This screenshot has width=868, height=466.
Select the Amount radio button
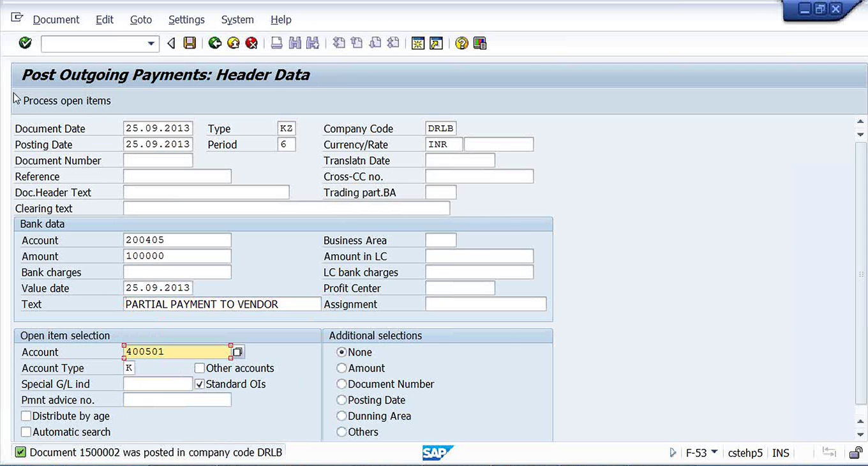click(342, 368)
